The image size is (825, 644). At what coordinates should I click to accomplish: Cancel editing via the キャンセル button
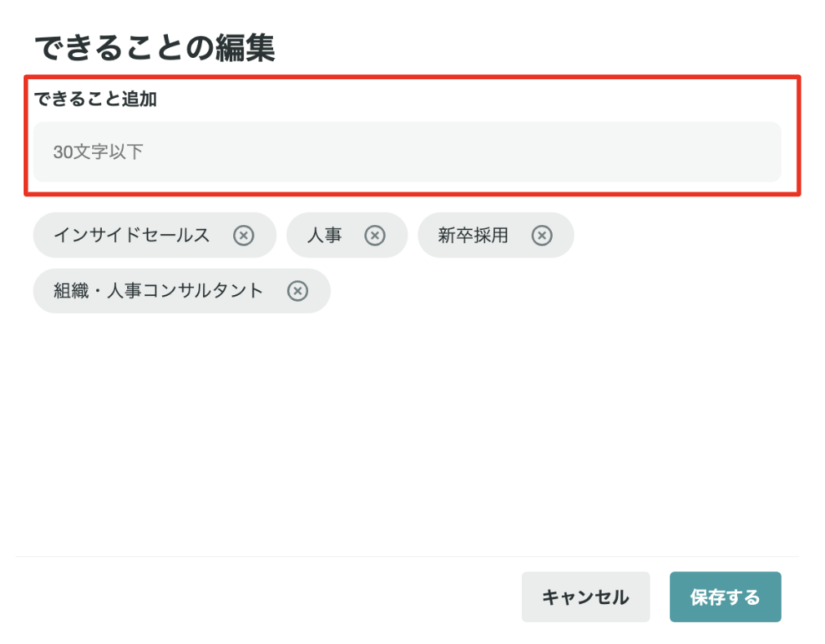pyautogui.click(x=585, y=597)
